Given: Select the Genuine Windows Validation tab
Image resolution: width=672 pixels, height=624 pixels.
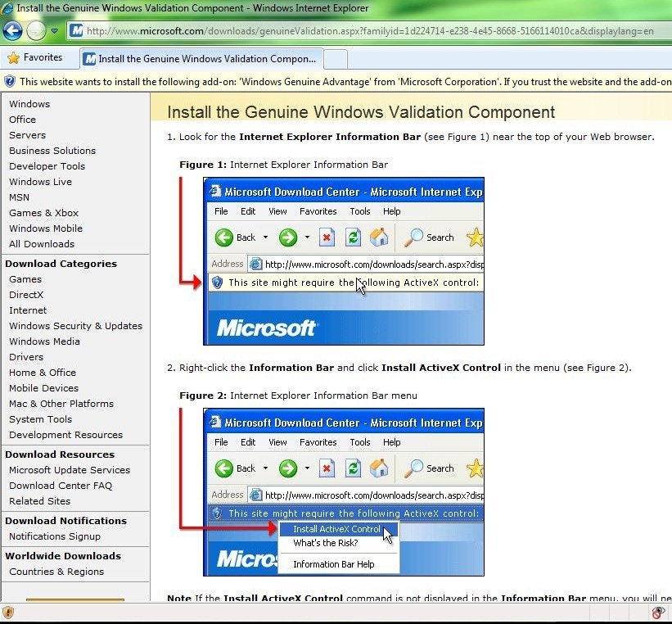Looking at the screenshot, I should (201, 59).
